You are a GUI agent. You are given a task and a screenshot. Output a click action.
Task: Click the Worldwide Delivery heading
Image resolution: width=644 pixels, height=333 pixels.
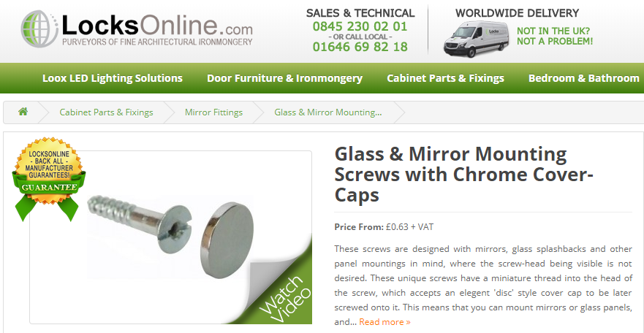[x=517, y=13]
